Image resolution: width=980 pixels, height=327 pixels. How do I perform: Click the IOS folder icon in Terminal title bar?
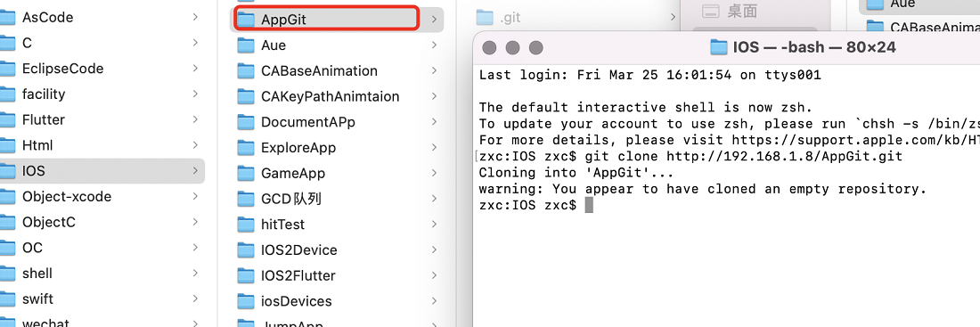click(719, 47)
